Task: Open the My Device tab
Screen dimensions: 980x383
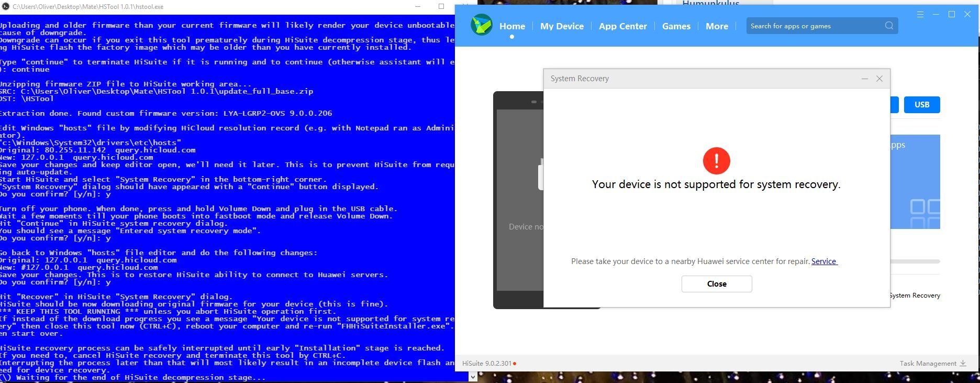Action: tap(562, 26)
